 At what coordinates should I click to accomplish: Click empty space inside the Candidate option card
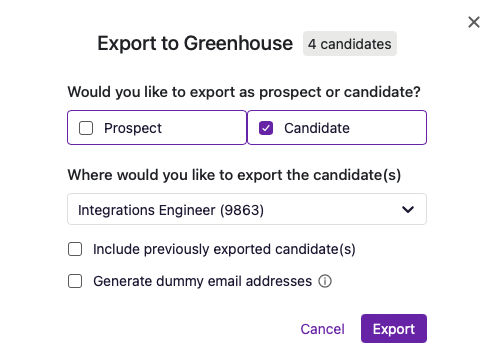388,128
